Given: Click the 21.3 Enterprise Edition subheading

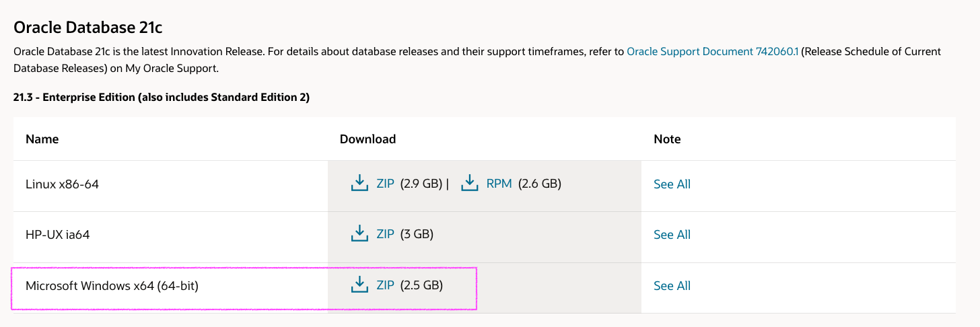Looking at the screenshot, I should click(x=162, y=98).
